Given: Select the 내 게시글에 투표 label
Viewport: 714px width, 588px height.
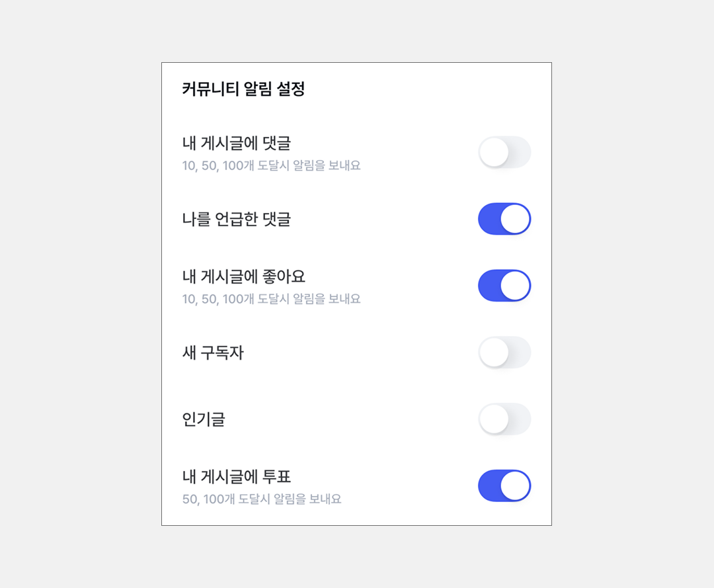Looking at the screenshot, I should [236, 476].
